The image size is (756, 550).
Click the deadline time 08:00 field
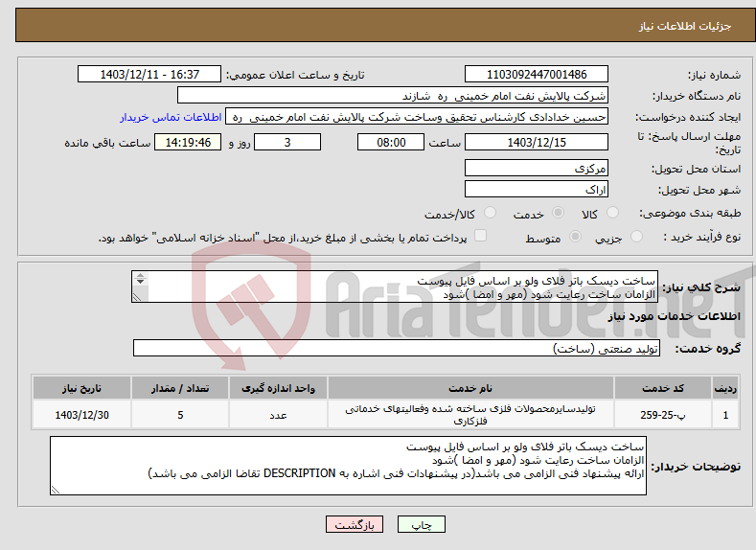click(x=391, y=142)
